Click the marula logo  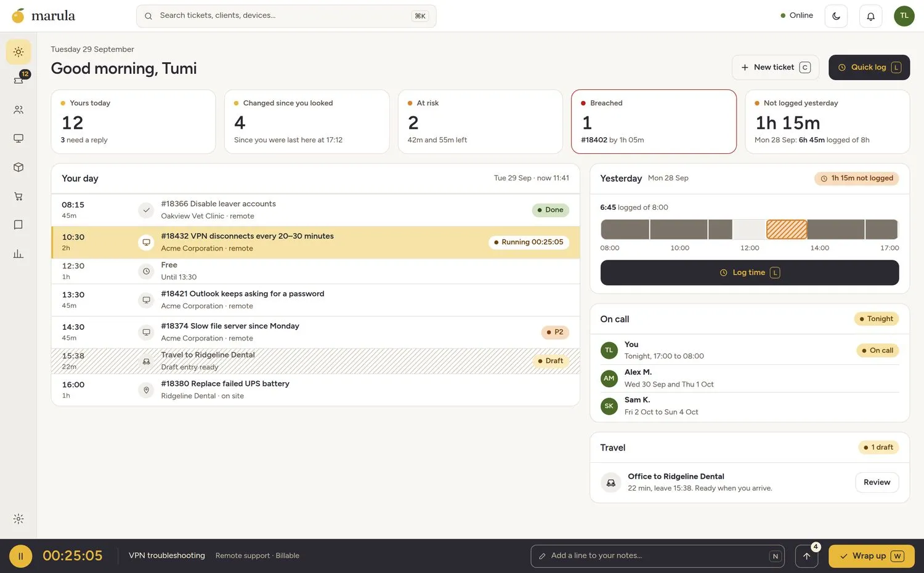[x=44, y=15]
